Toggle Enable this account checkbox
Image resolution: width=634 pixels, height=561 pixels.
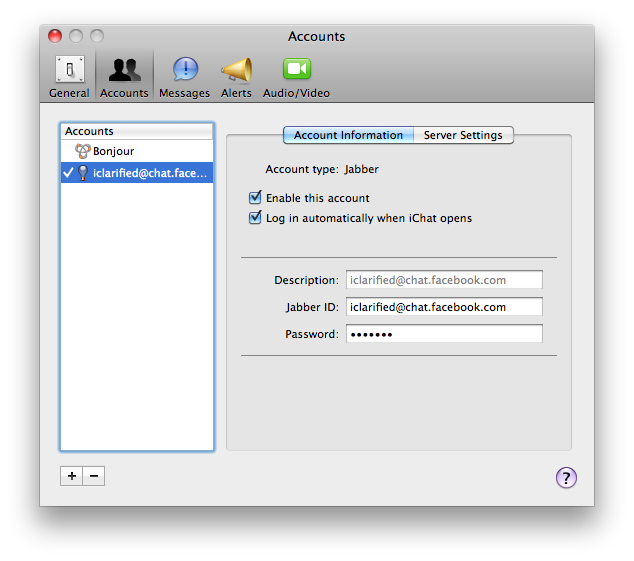click(255, 197)
